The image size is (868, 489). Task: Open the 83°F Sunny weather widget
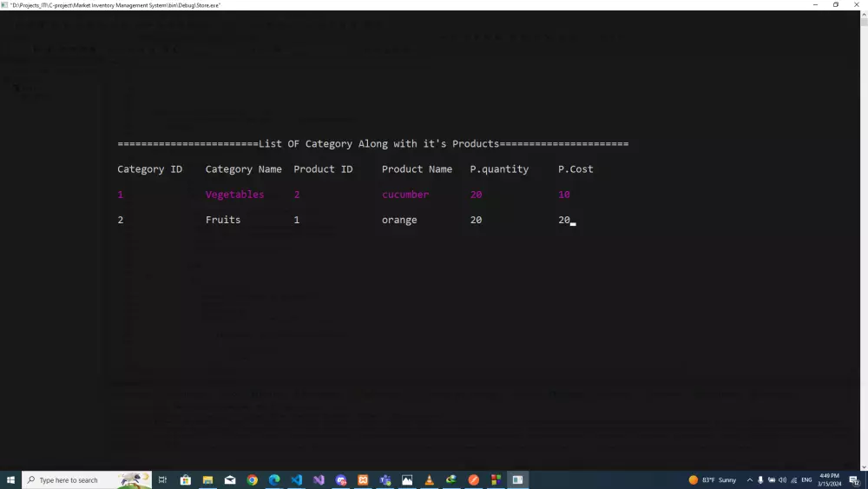coord(713,479)
